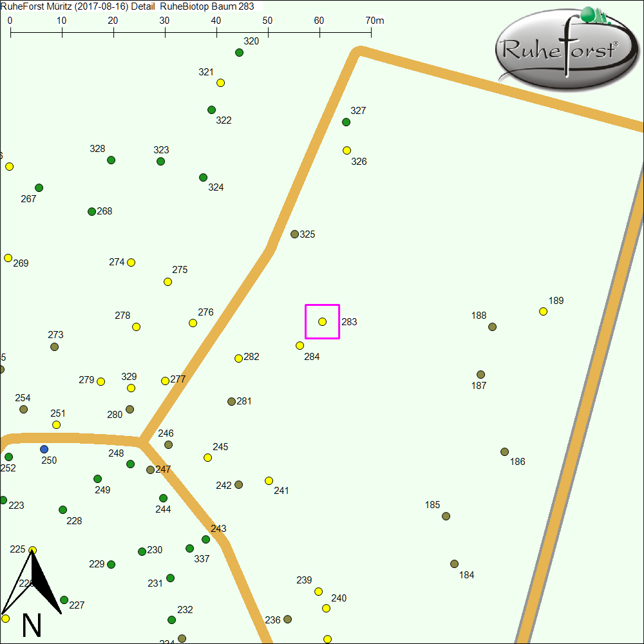
Task: Click the tree number label 276
Action: [205, 312]
